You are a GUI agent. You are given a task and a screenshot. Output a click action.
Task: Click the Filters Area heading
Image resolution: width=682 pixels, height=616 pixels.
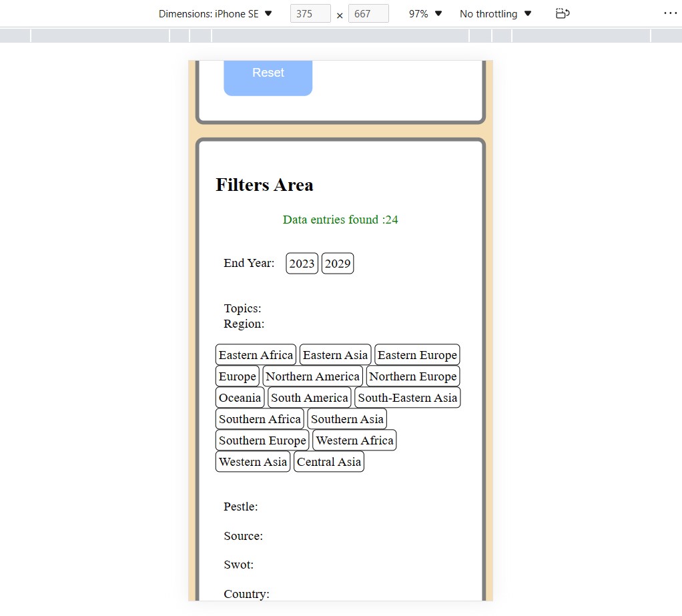(264, 185)
